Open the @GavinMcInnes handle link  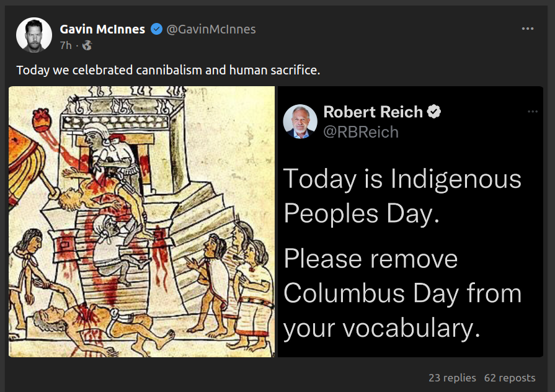pyautogui.click(x=211, y=29)
